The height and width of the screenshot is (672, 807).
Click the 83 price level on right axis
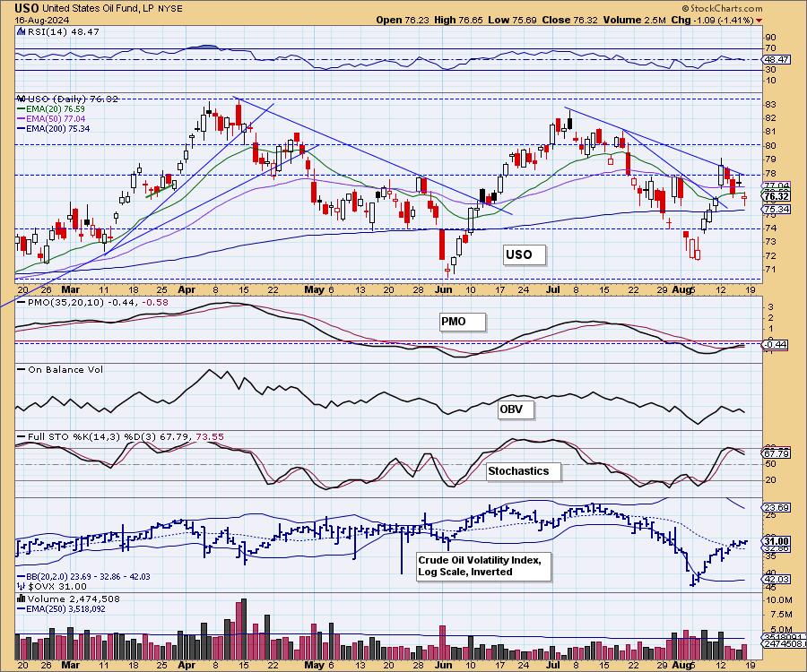coord(770,104)
